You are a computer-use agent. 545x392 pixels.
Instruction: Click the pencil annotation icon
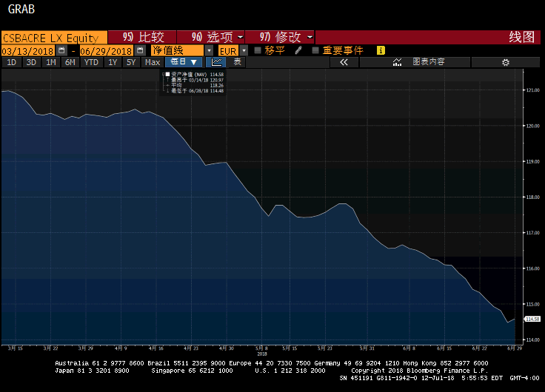[x=298, y=50]
